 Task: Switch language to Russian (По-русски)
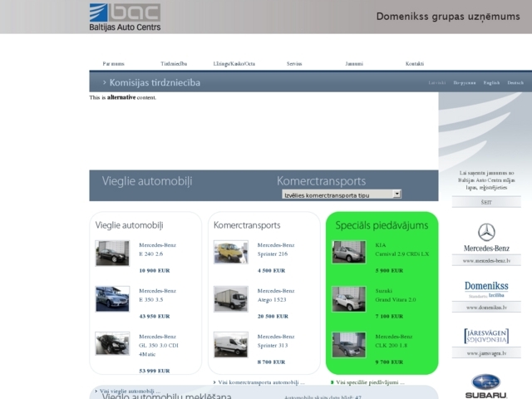465,83
